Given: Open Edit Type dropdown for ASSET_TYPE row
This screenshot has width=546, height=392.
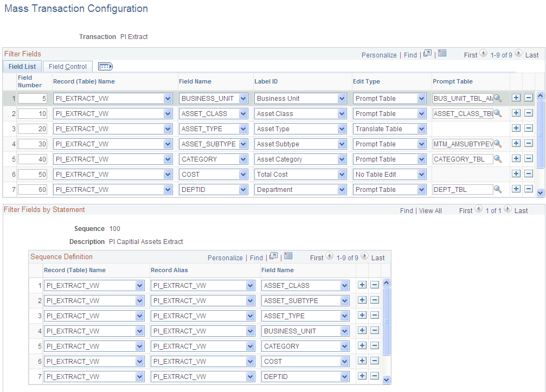Looking at the screenshot, I should point(422,128).
